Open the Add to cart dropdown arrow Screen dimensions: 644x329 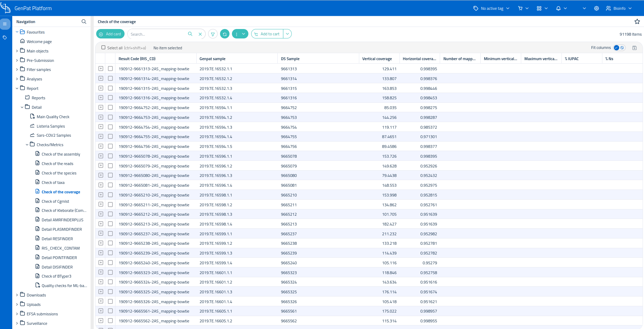tap(287, 34)
